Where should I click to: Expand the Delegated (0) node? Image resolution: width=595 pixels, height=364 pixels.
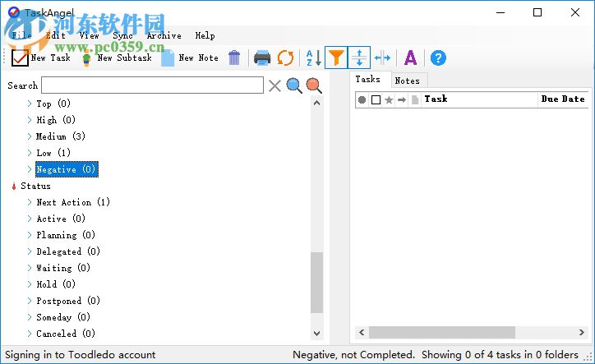tap(30, 251)
